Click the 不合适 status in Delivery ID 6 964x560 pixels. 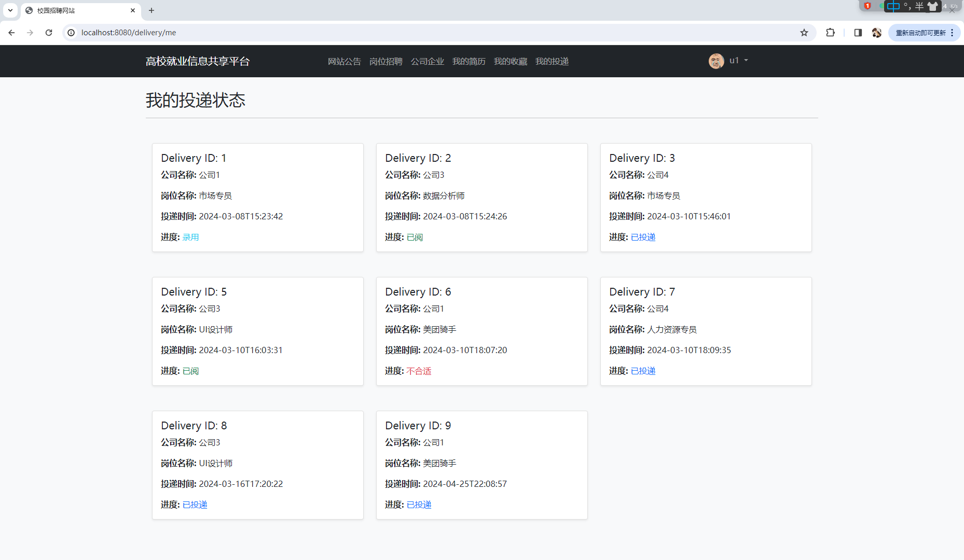tap(419, 371)
